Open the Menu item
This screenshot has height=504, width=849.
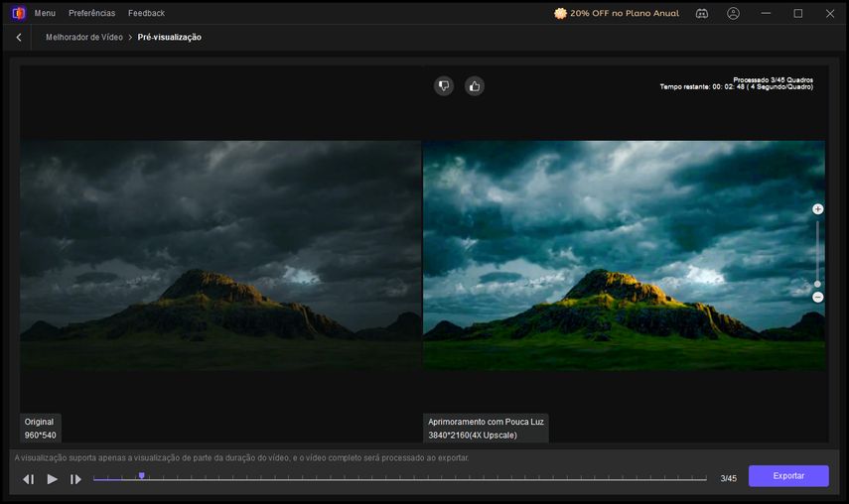click(x=45, y=13)
